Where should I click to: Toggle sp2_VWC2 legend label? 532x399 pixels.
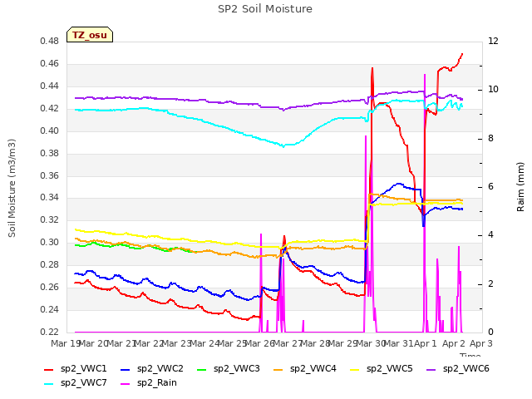click(x=160, y=369)
